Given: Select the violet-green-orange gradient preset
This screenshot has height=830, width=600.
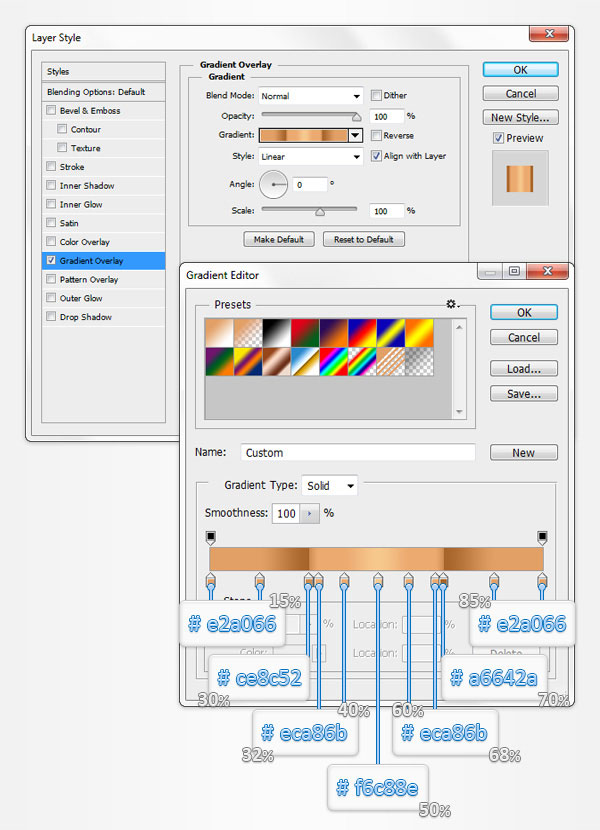Looking at the screenshot, I should (219, 362).
